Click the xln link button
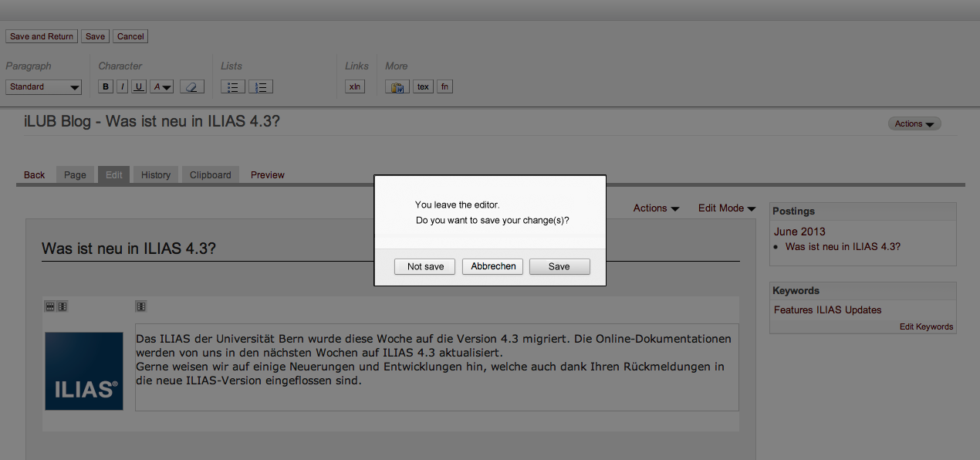 pos(354,87)
